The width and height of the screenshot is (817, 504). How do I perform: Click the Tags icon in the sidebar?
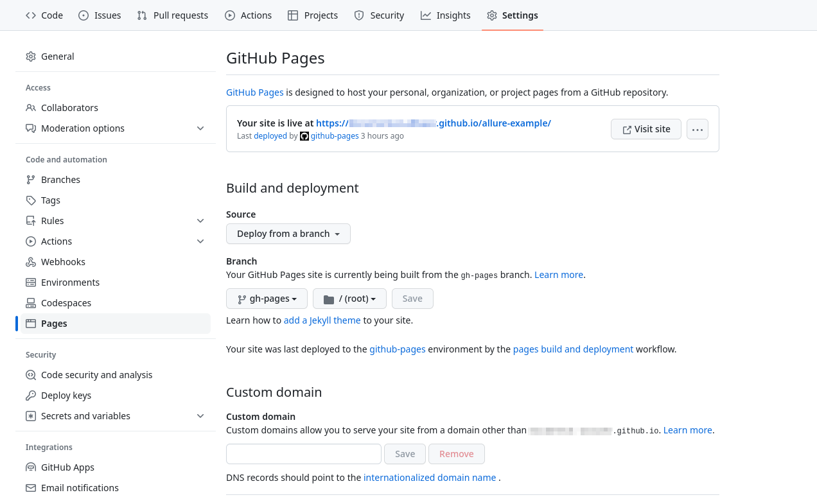coord(30,200)
